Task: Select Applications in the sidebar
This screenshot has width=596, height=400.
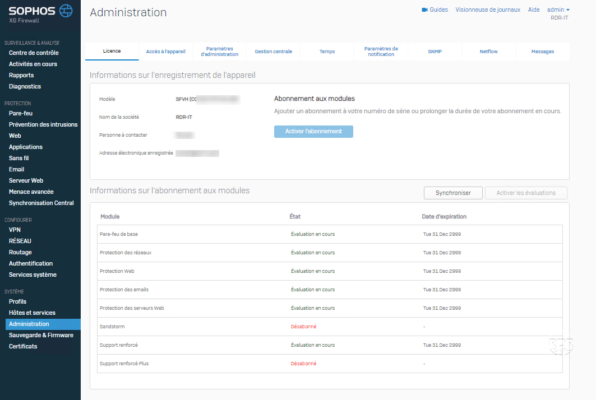Action: pos(25,147)
